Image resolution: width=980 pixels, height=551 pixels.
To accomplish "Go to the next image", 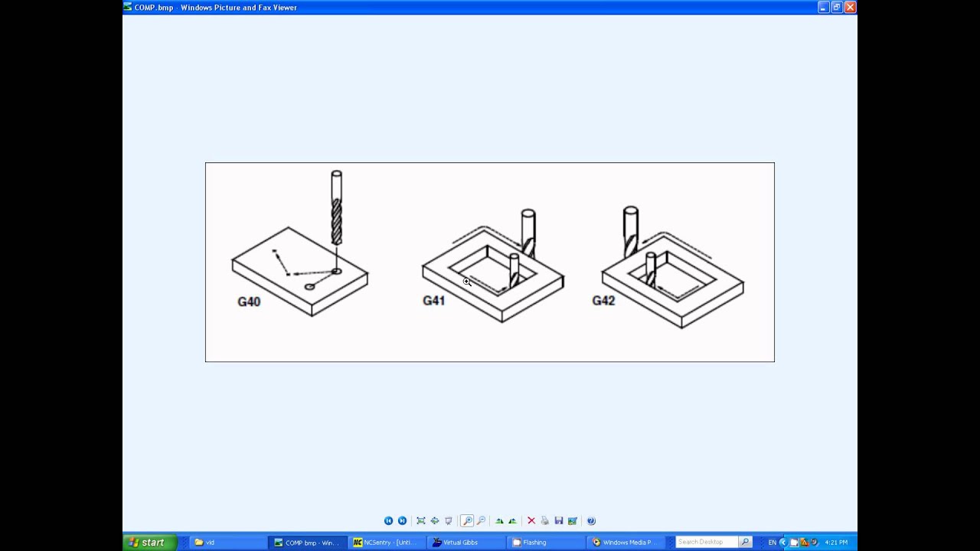I will pyautogui.click(x=402, y=521).
